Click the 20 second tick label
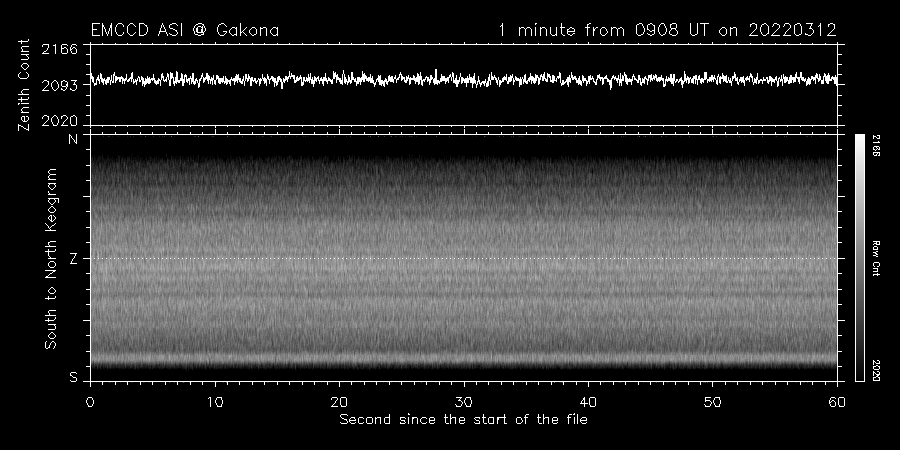Screen dimensions: 900x450 [x=339, y=402]
